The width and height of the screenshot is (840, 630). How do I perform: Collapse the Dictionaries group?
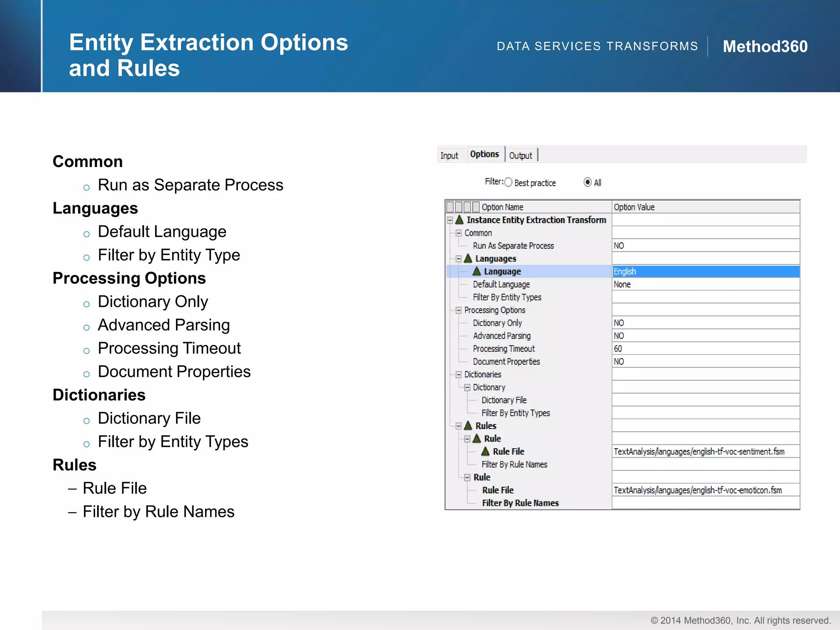[x=459, y=374]
